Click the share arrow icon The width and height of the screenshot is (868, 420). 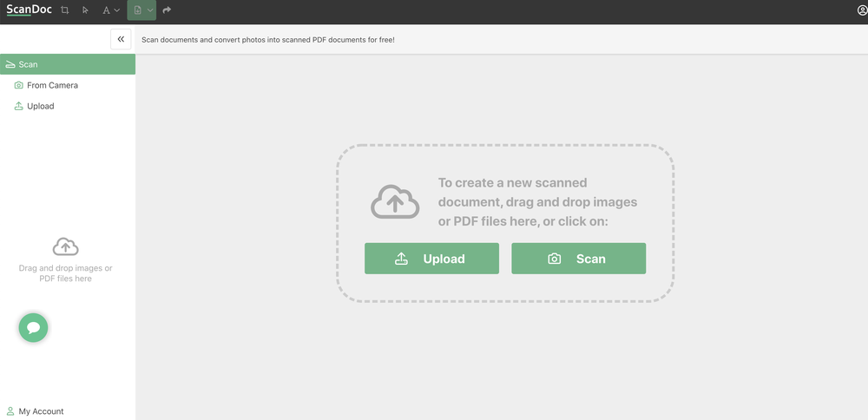click(x=167, y=10)
